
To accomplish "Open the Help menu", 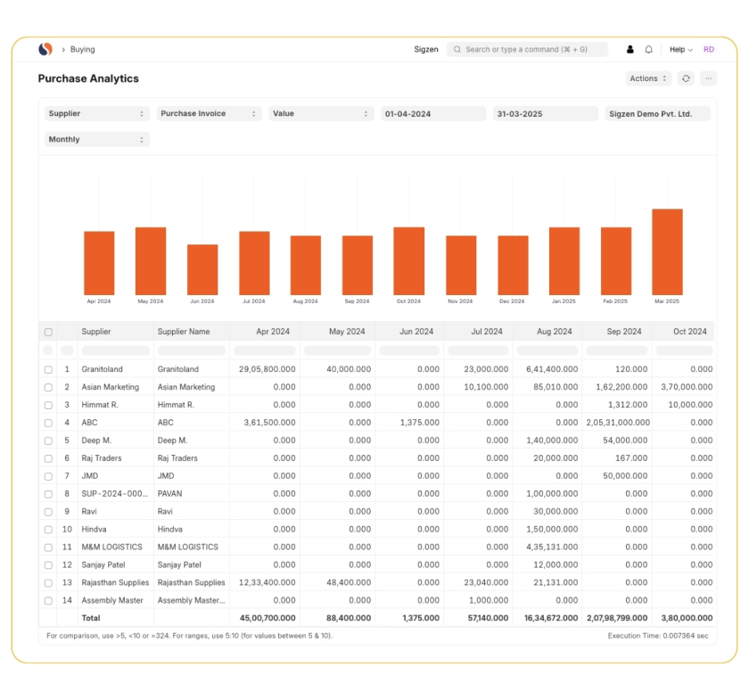I will coord(681,50).
